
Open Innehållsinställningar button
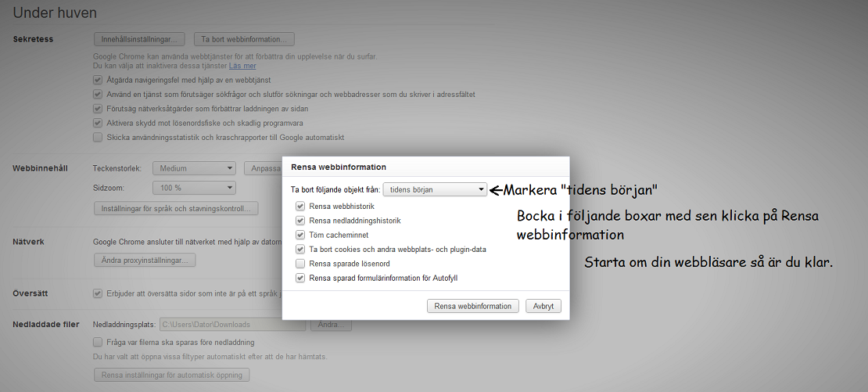[139, 39]
